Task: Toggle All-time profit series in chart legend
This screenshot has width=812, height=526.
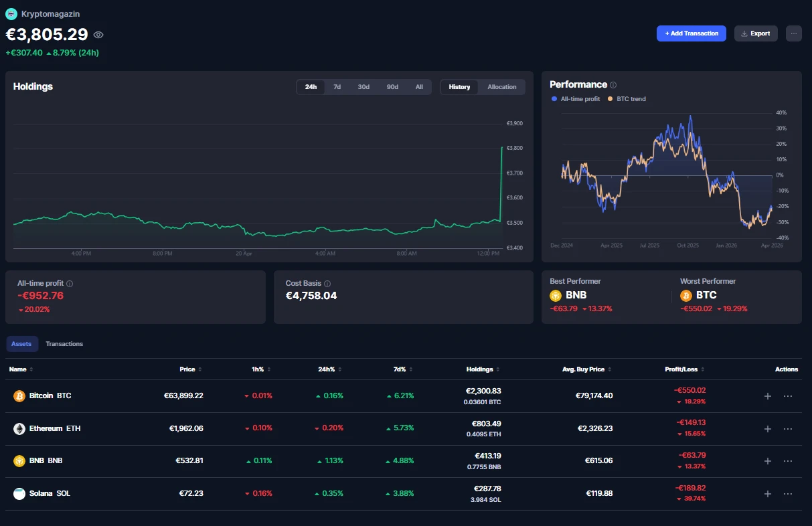Action: click(576, 99)
